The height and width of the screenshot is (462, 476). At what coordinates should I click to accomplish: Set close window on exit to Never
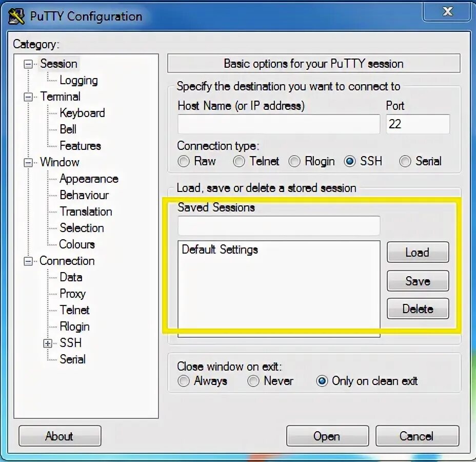pos(253,381)
